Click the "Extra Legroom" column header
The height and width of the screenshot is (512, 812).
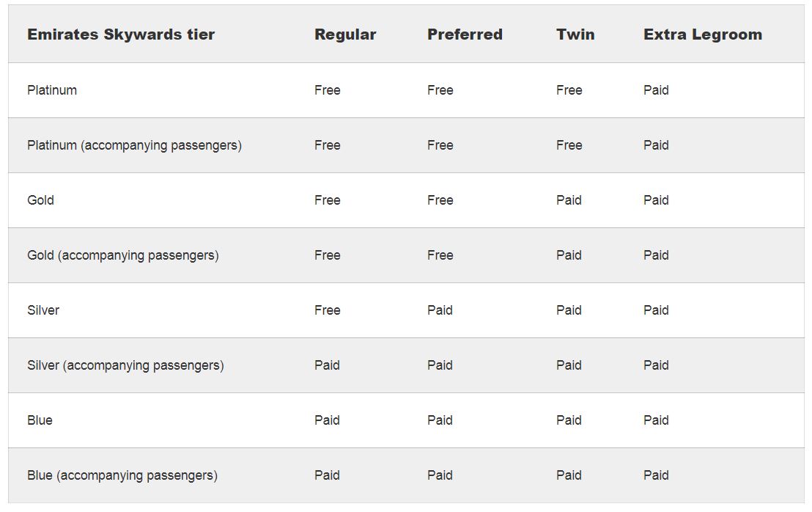(x=702, y=34)
